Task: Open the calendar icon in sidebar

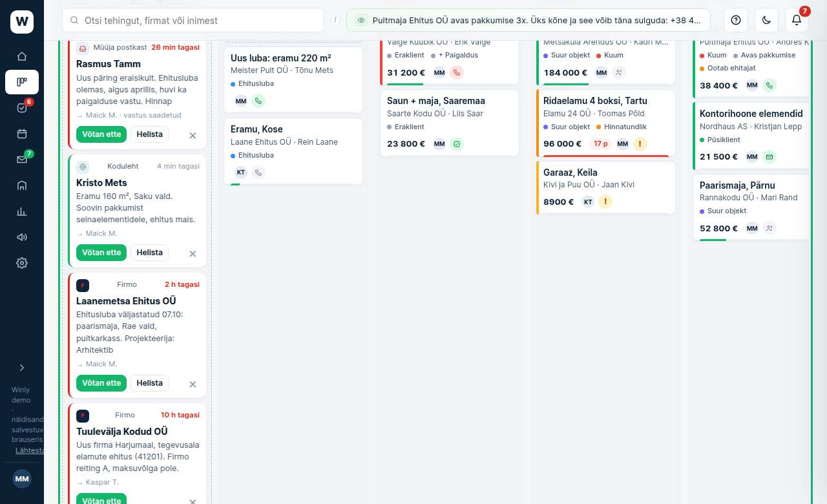Action: (x=22, y=134)
